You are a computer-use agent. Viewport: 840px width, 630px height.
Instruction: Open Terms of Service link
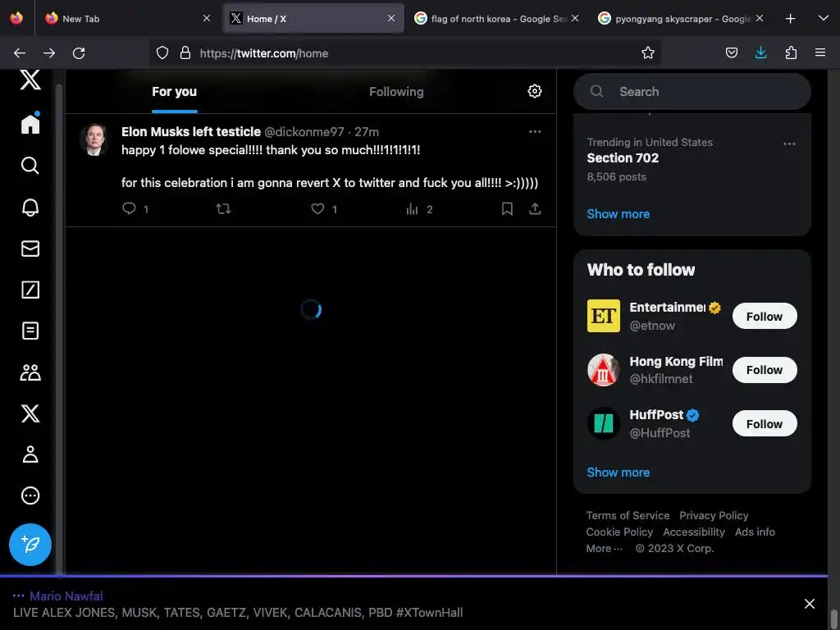point(628,515)
